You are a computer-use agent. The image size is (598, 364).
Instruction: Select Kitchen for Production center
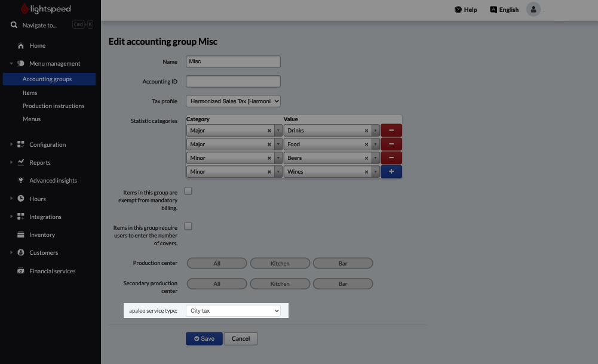point(280,263)
